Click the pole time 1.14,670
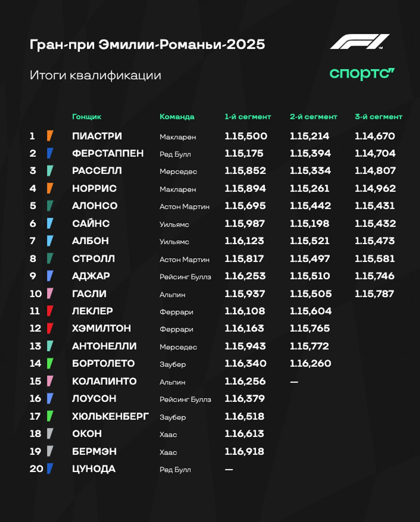This screenshot has height=522, width=420. (x=375, y=136)
